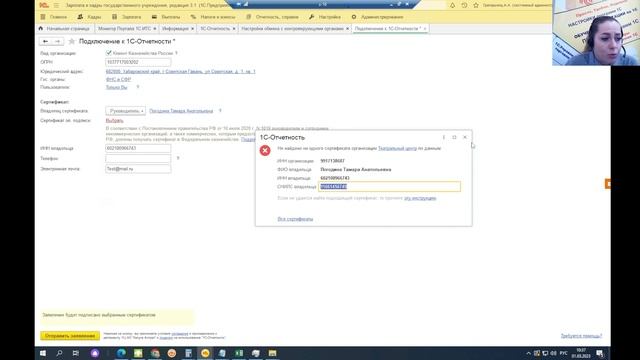Click red Выбрать certificate link
Image resolution: width=640 pixels, height=360 pixels.
(x=114, y=121)
